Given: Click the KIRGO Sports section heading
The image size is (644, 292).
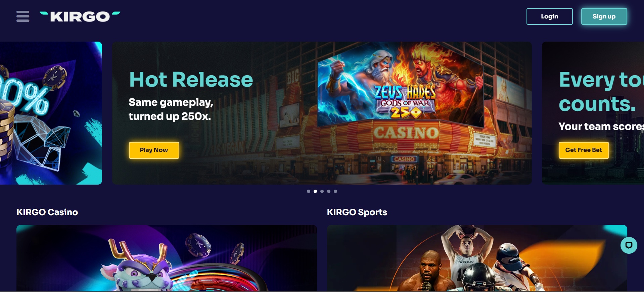Looking at the screenshot, I should pyautogui.click(x=357, y=212).
